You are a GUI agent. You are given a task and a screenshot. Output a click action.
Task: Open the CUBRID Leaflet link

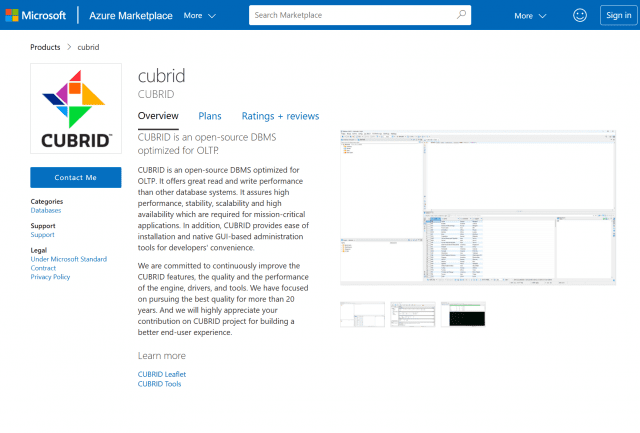(162, 374)
